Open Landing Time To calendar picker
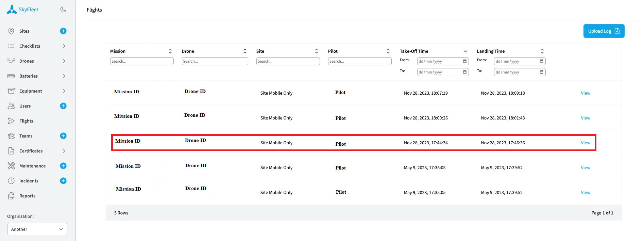Viewport: 644px width, 241px height. (542, 72)
